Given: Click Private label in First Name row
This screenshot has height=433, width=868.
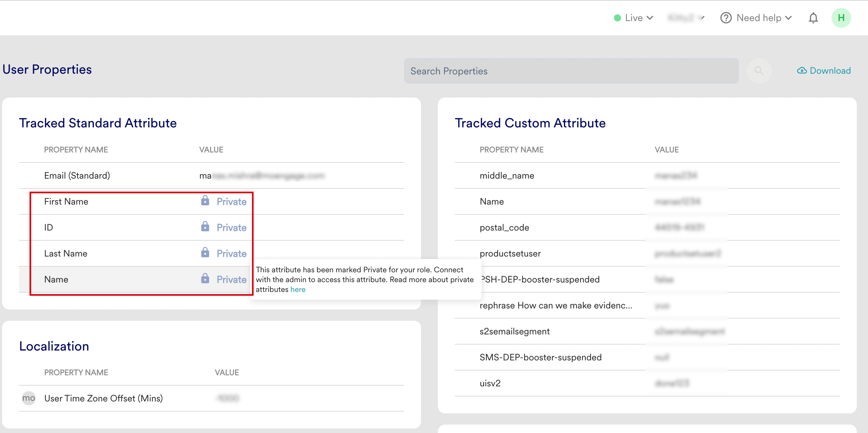Looking at the screenshot, I should (232, 202).
